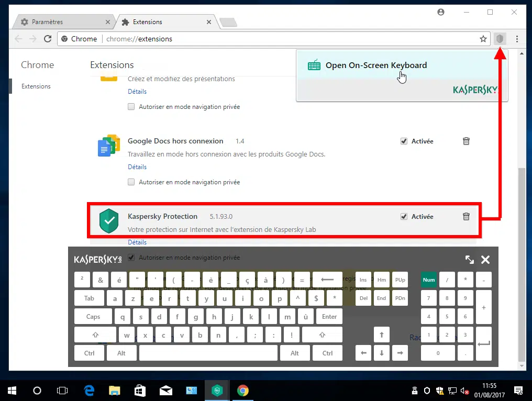Viewport: 532px width, 401px height.
Task: Tap the Del key on the virtual keyboard
Action: click(x=363, y=298)
